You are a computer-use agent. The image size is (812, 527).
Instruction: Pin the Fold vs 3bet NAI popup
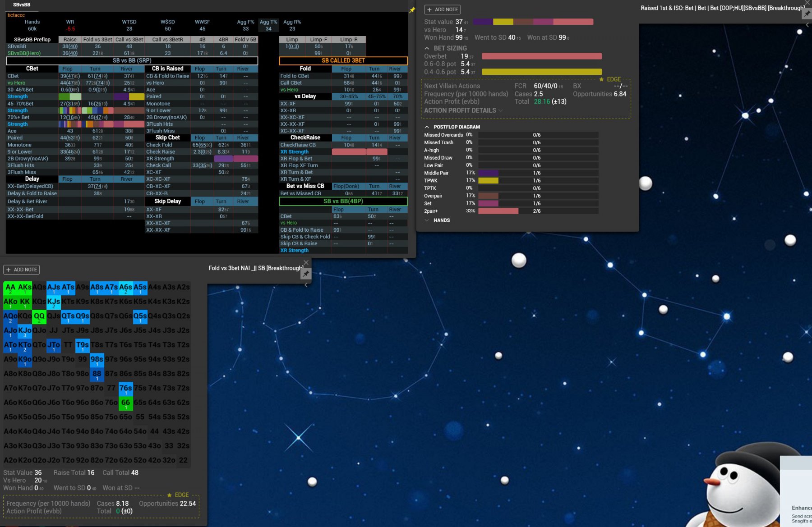[x=306, y=274]
